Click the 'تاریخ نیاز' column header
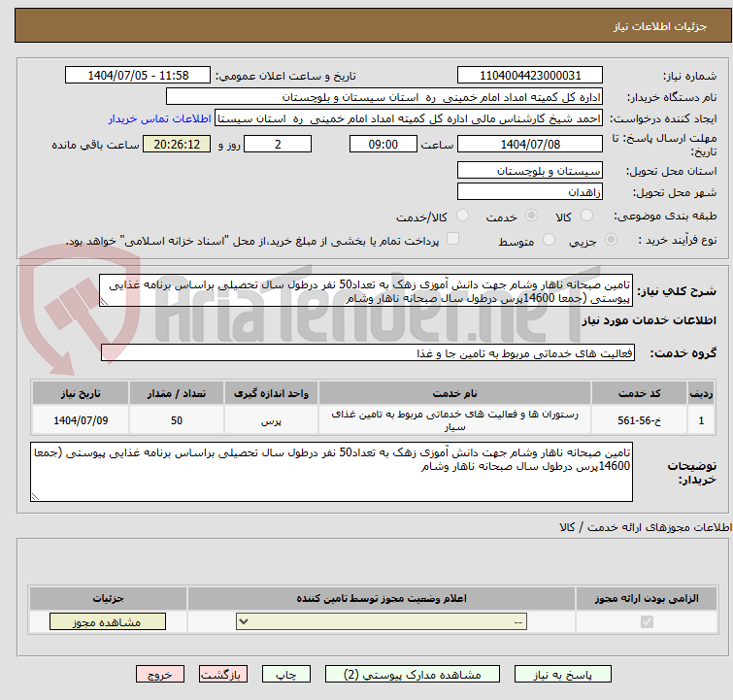733x700 pixels. point(81,393)
